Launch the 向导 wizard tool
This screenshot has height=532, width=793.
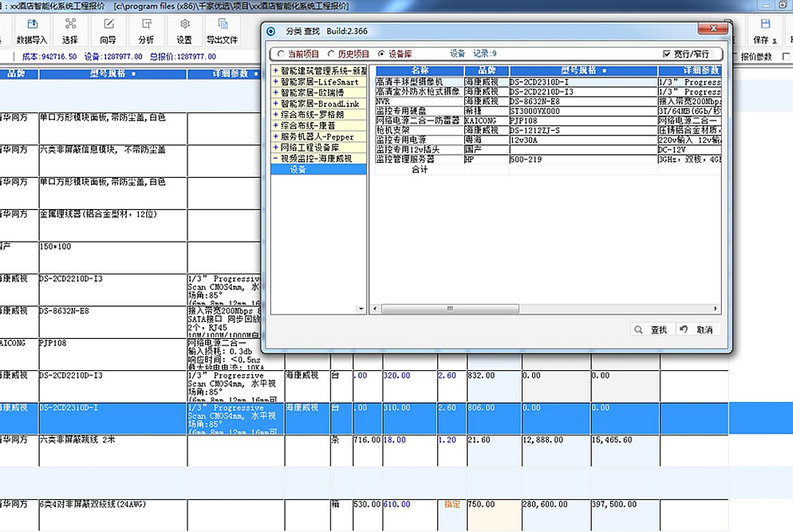(x=108, y=31)
